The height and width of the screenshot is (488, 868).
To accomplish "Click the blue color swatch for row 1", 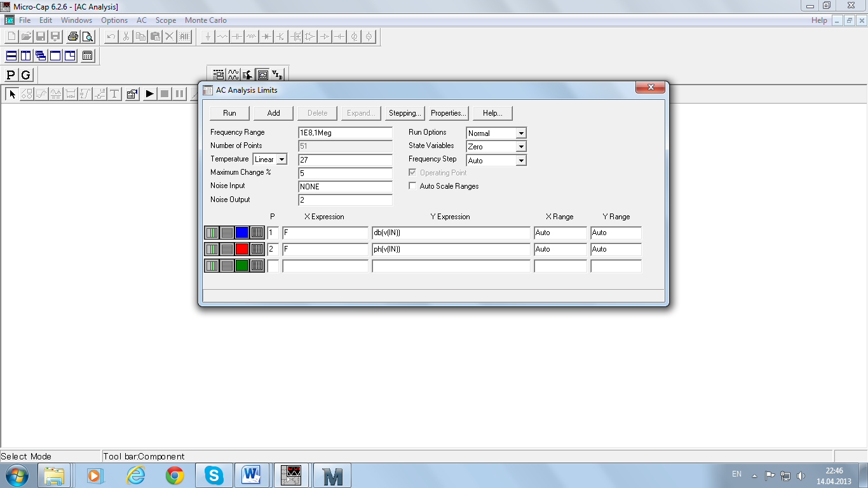I will pyautogui.click(x=242, y=233).
